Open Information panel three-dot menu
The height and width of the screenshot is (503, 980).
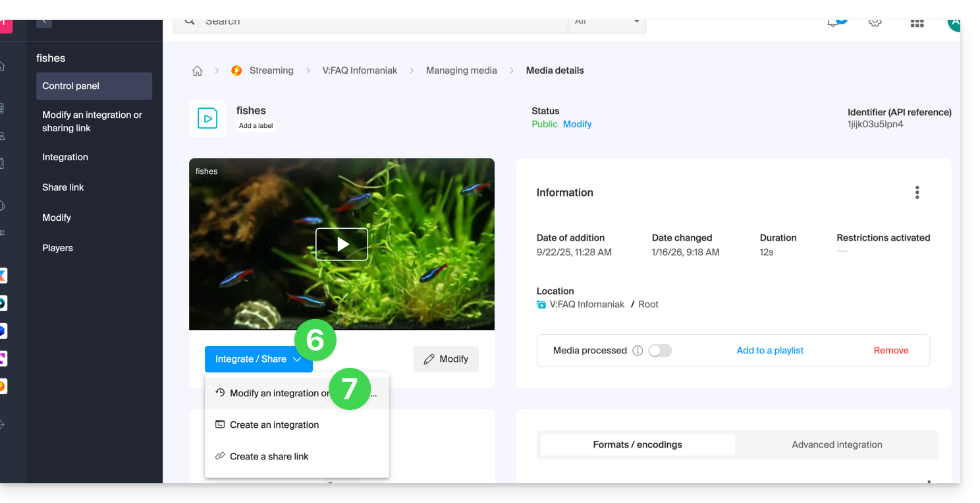pos(917,192)
